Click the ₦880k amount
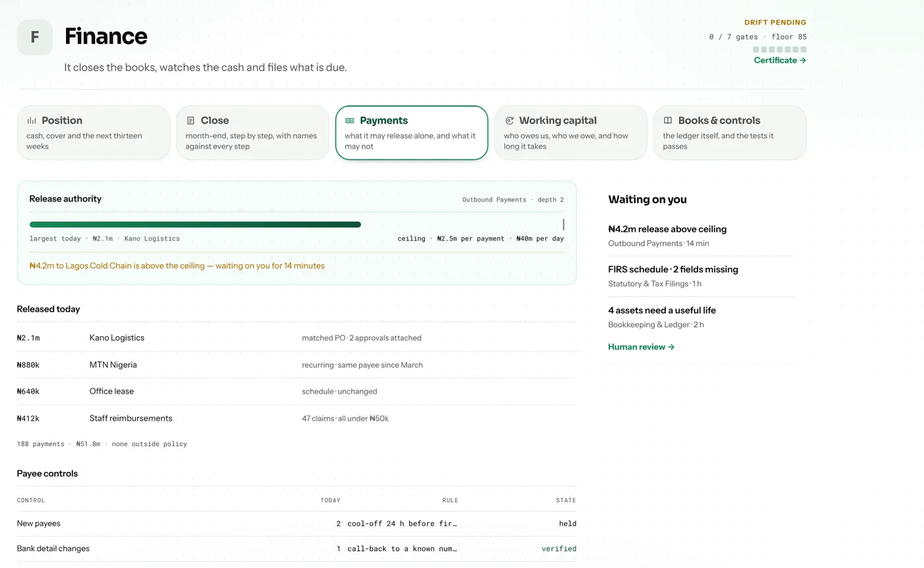The width and height of the screenshot is (924, 568). (x=28, y=365)
